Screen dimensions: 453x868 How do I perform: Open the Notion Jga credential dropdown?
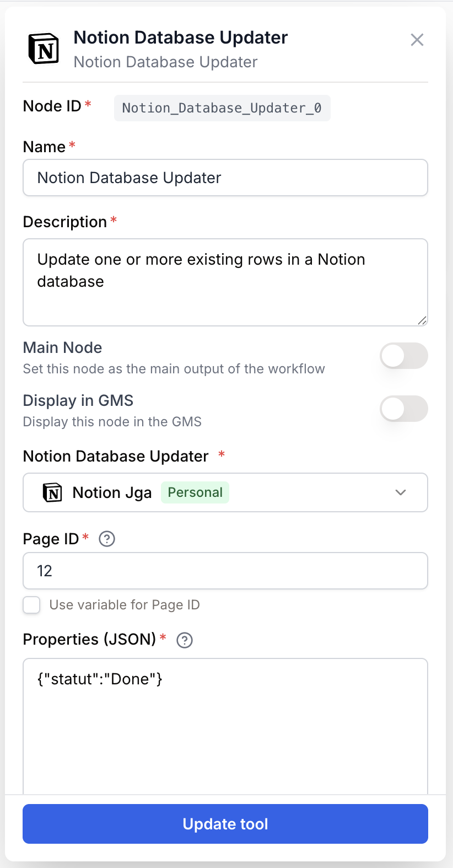click(x=225, y=492)
